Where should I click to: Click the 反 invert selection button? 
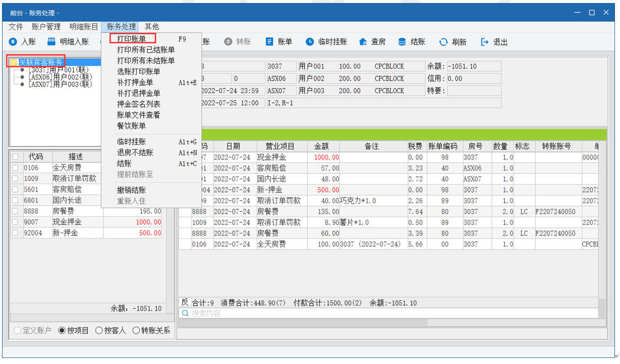[184, 302]
